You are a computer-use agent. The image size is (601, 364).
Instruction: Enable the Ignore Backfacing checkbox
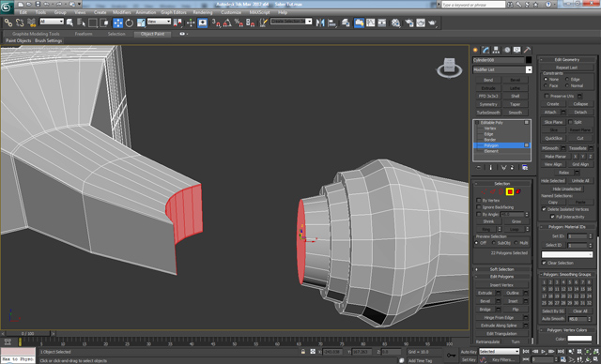tap(479, 207)
